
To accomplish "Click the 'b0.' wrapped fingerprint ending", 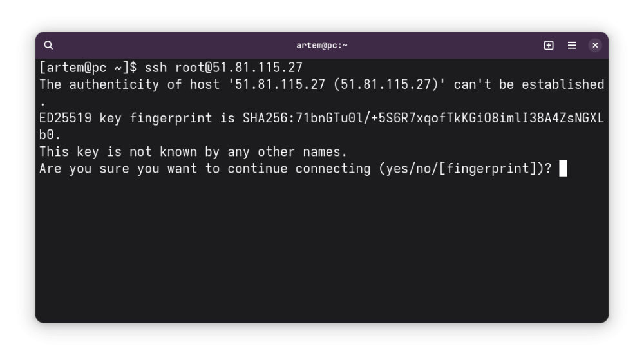I will (x=50, y=135).
